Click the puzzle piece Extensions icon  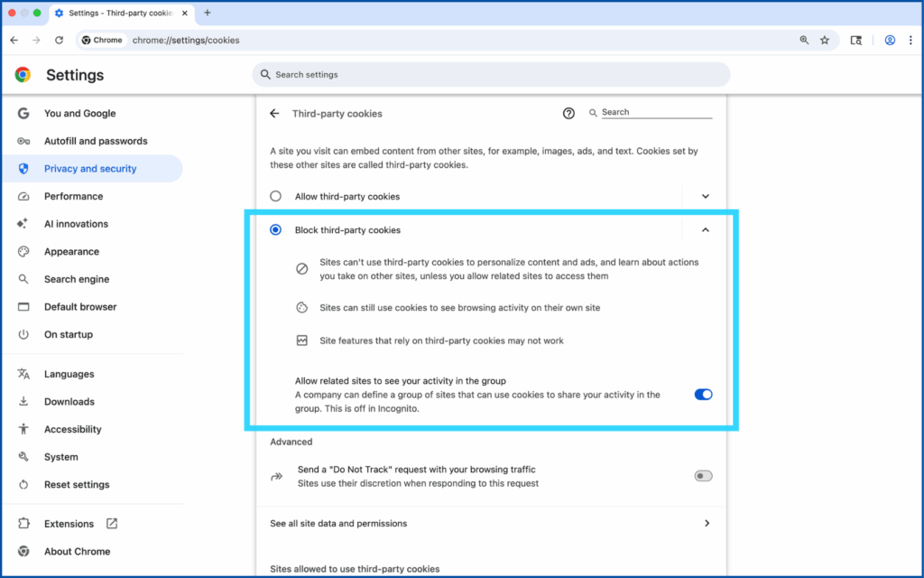[23, 524]
